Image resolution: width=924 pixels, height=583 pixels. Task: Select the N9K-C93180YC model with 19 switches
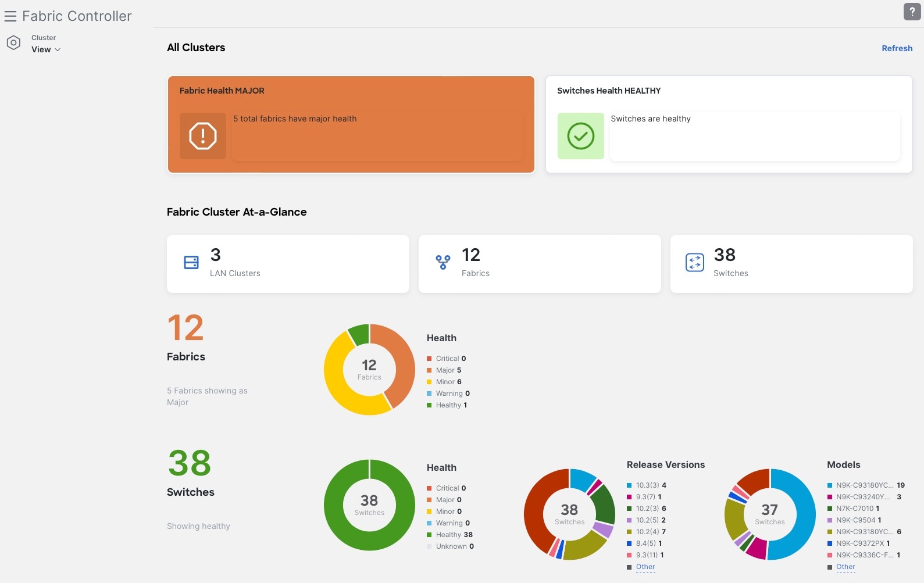(x=866, y=485)
